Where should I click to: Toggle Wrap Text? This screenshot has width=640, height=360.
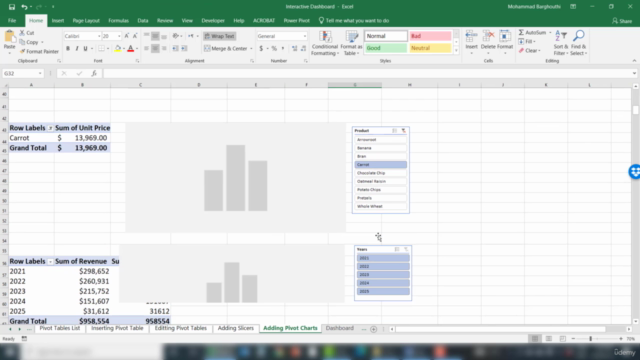pos(220,36)
